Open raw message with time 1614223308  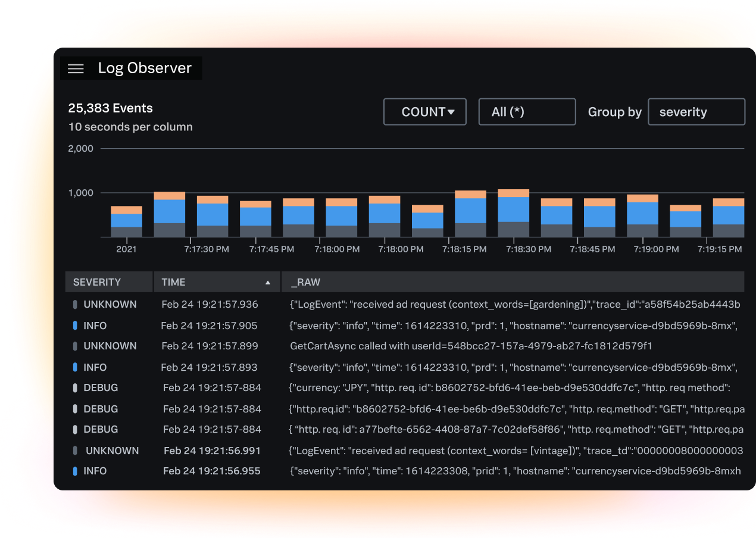pyautogui.click(x=516, y=471)
